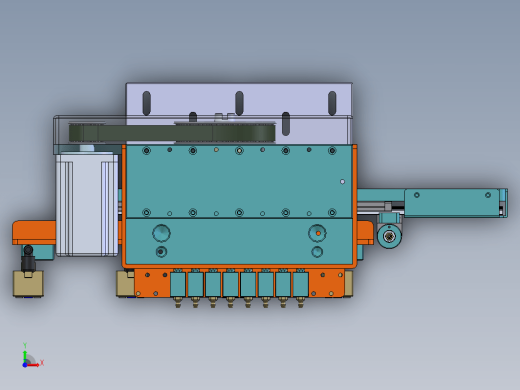Viewport: 520px width, 390px height.
Task: Select the orange bracket left of the motor
Action: (x=34, y=233)
